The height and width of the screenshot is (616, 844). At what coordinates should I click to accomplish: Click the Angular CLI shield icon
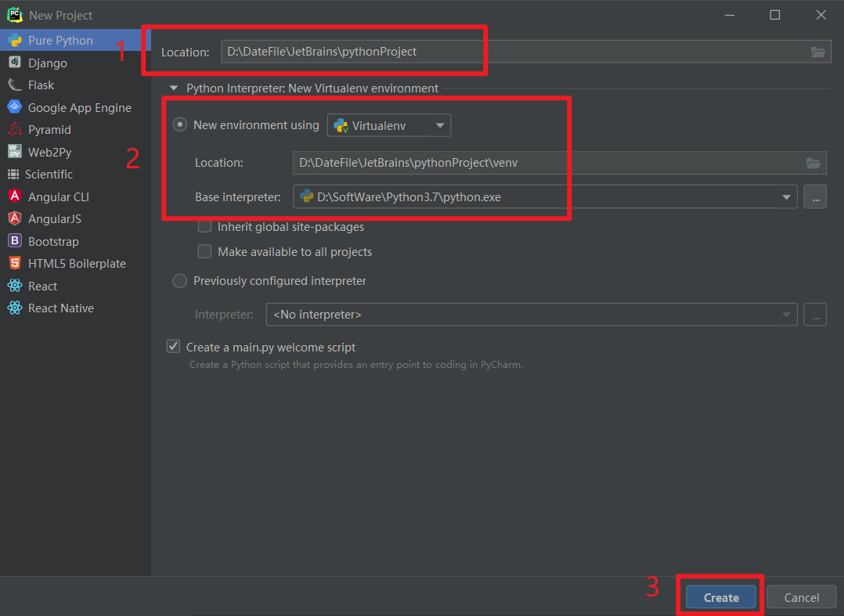(15, 196)
